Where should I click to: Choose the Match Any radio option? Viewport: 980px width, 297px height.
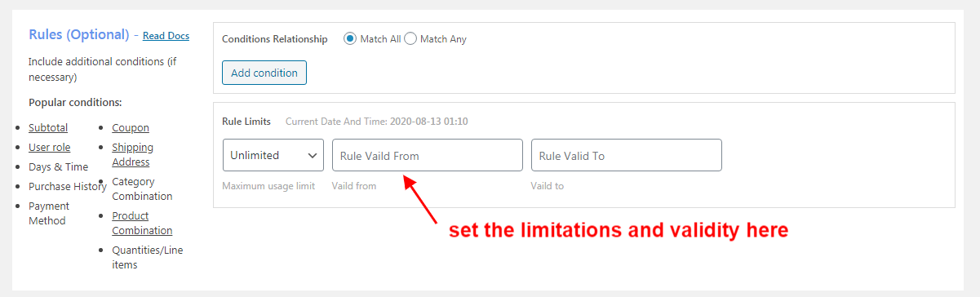[410, 38]
